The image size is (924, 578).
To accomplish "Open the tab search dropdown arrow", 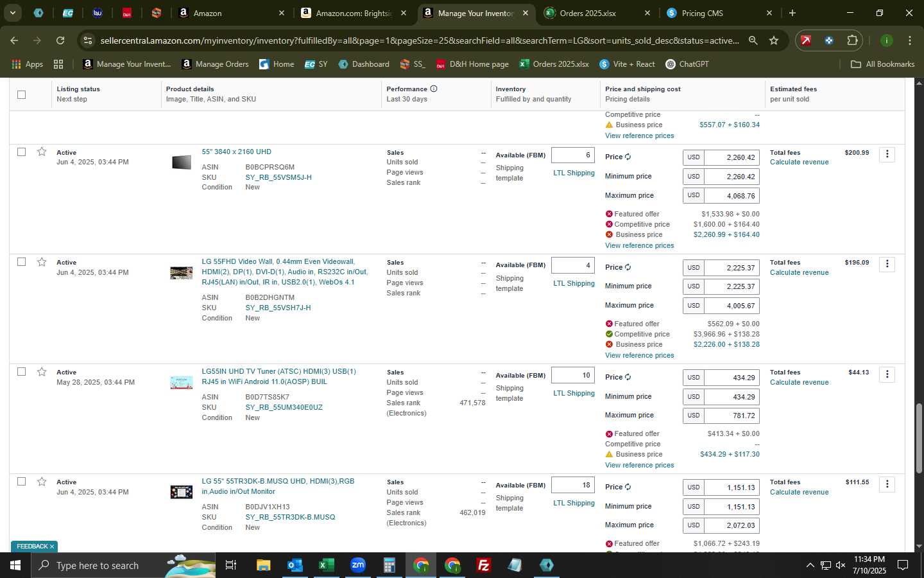I will (x=12, y=13).
